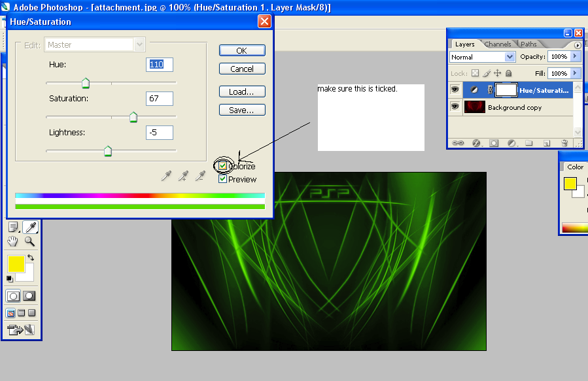The width and height of the screenshot is (588, 381).
Task: Switch to Quick Mask mode
Action: click(29, 296)
